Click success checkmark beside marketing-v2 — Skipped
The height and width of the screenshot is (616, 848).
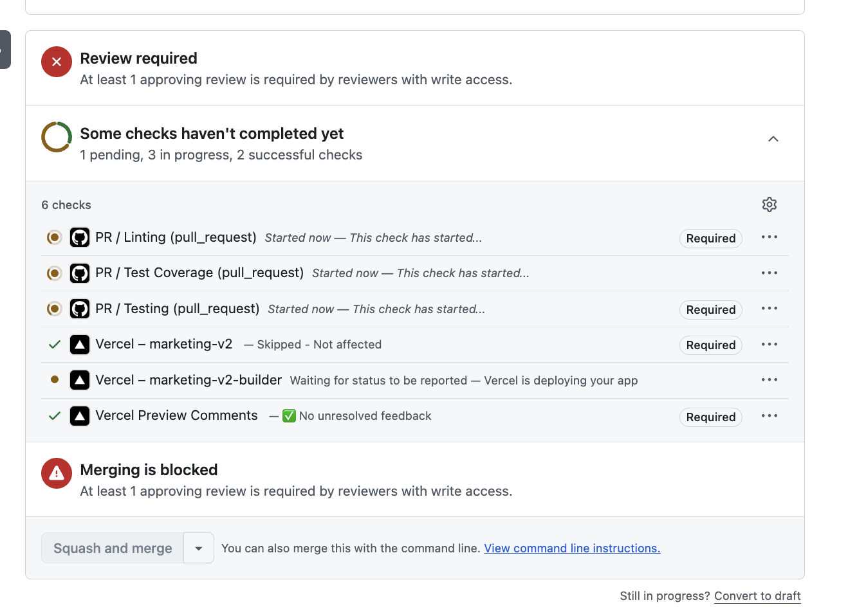tap(55, 345)
